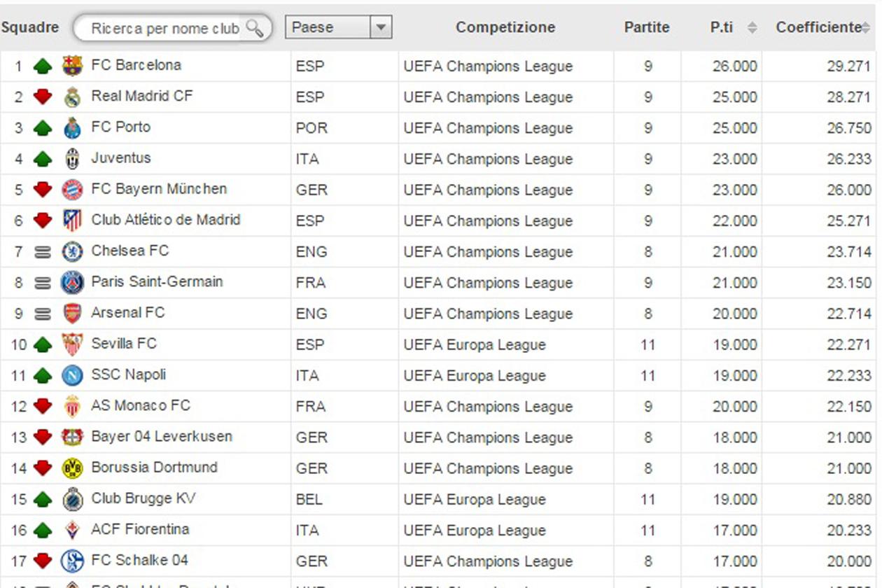Click the Borussia Dortmund crest icon
The height and width of the screenshot is (588, 882).
pos(72,468)
